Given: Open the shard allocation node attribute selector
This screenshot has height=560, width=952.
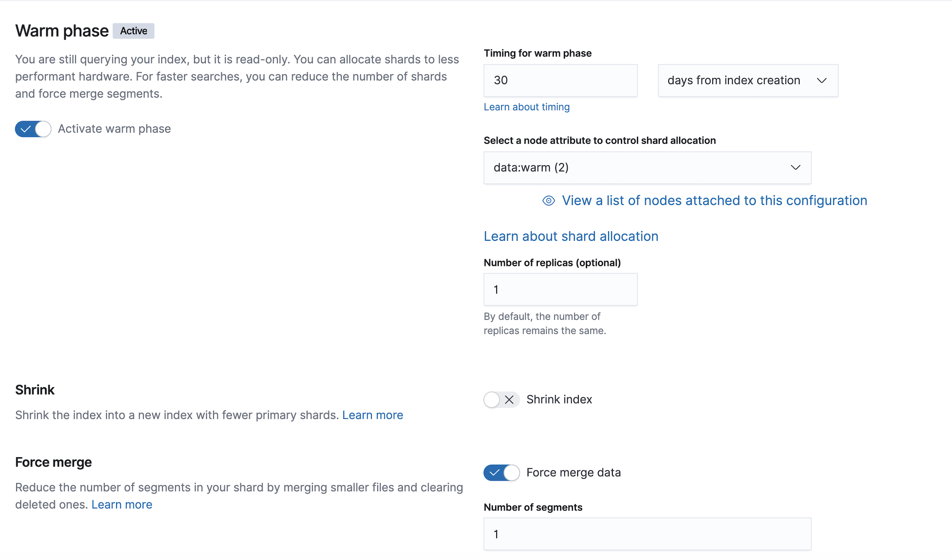Looking at the screenshot, I should pyautogui.click(x=647, y=168).
